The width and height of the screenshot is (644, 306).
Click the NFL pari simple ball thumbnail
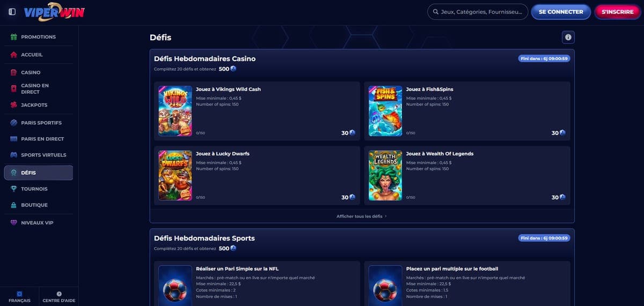click(175, 286)
